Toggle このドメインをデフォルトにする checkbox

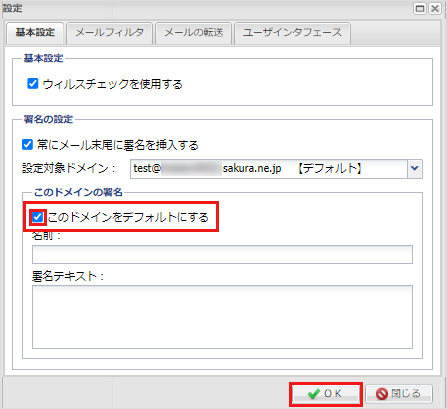click(38, 217)
